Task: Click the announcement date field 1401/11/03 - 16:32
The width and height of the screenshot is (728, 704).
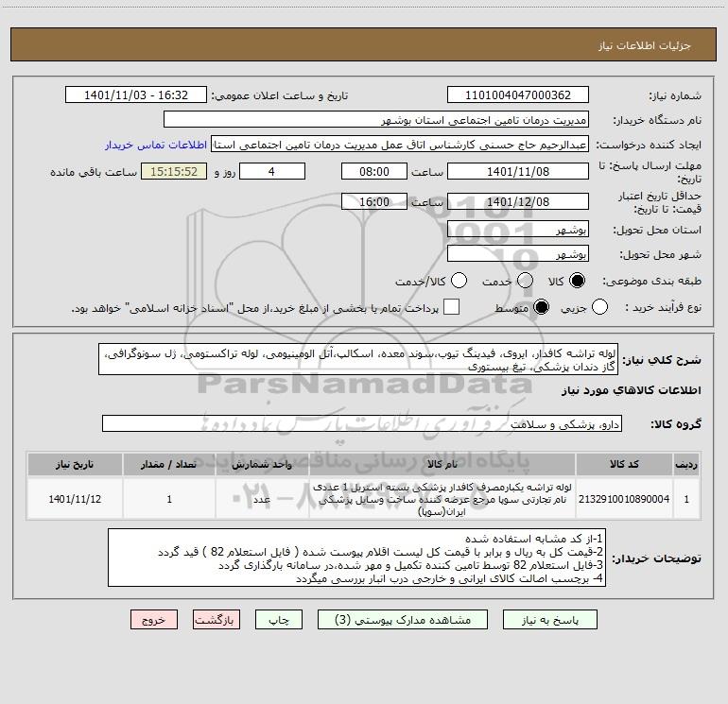Action: coord(136,94)
